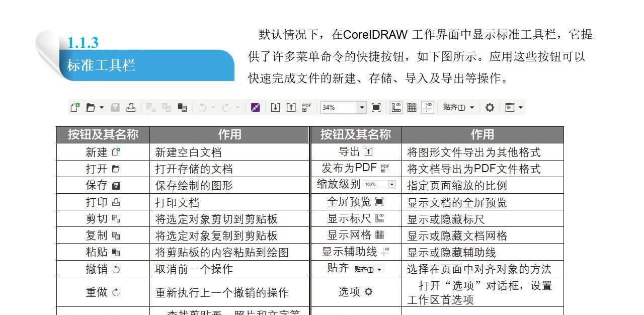Image resolution: width=644 pixels, height=315 pixels.
Task: Click the icon beside 新建 in the table
Action: 116,152
